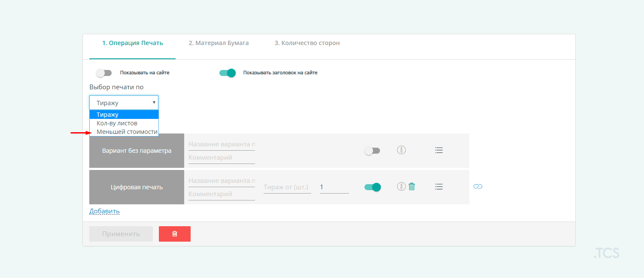Select Меньшей стоимости option
This screenshot has width=644, height=279.
127,132
